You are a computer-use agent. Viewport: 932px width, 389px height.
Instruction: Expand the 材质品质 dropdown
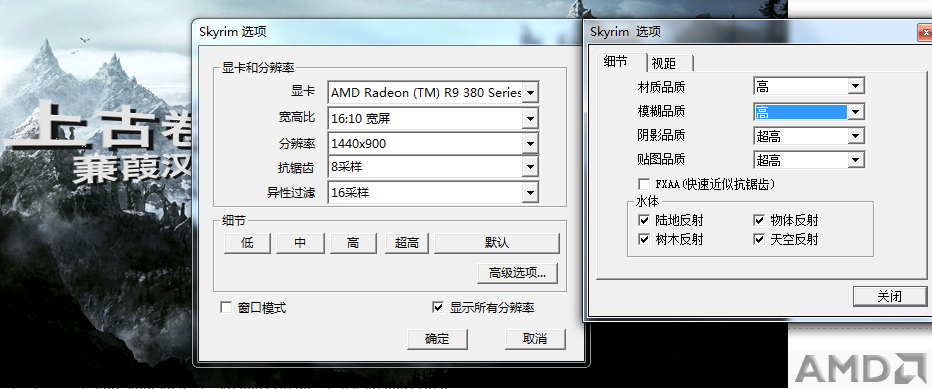tap(809, 86)
